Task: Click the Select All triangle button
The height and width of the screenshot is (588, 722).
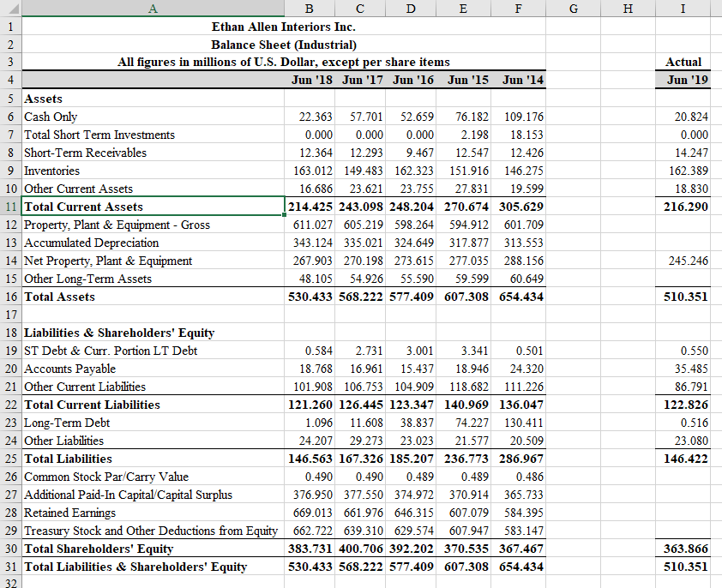Action: tap(13, 9)
